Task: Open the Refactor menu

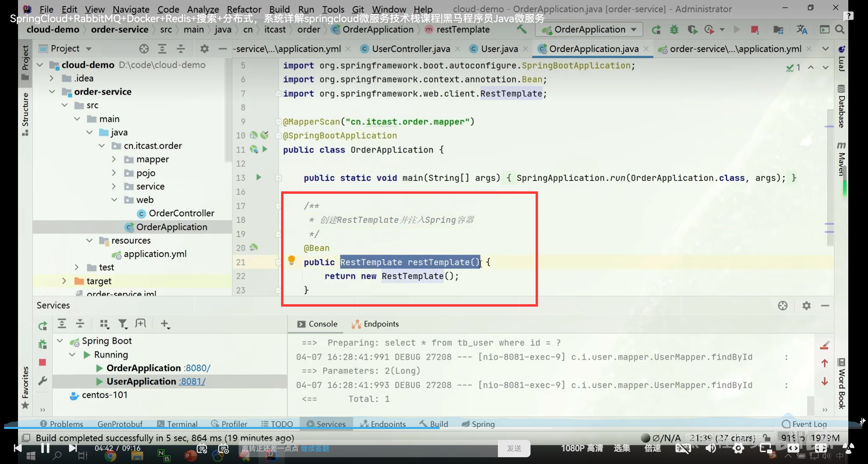Action: point(244,9)
